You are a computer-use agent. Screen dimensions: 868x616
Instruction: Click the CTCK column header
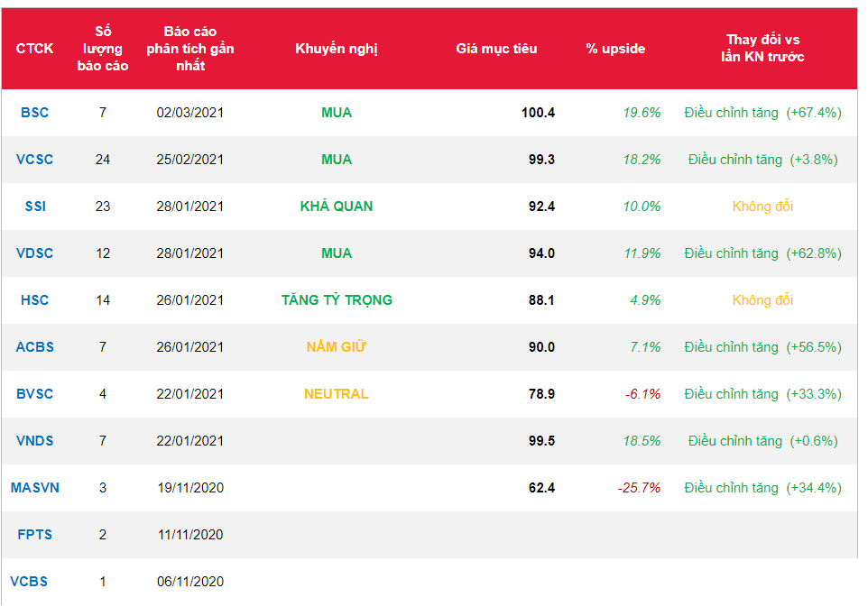pyautogui.click(x=34, y=49)
